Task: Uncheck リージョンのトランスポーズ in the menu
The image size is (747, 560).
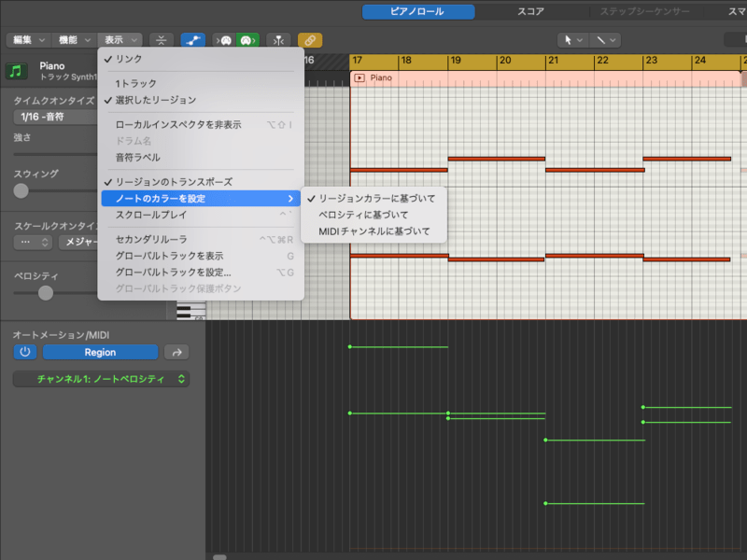Action: point(174,181)
